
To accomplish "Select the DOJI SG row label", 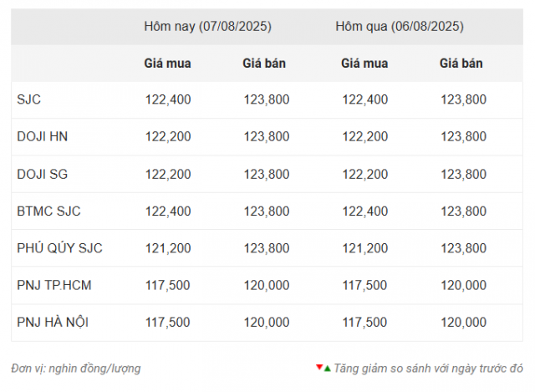I will (43, 174).
